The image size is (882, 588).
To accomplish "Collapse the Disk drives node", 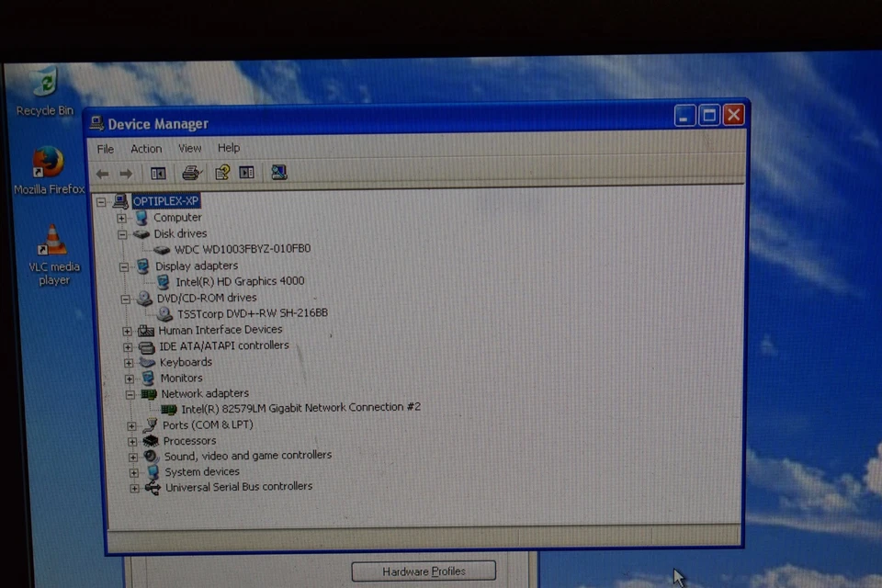I will pyautogui.click(x=121, y=233).
